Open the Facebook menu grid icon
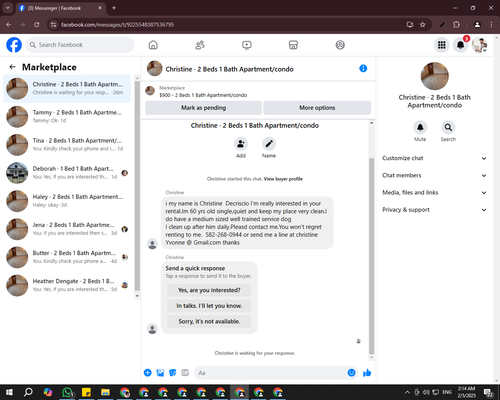 coord(442,45)
